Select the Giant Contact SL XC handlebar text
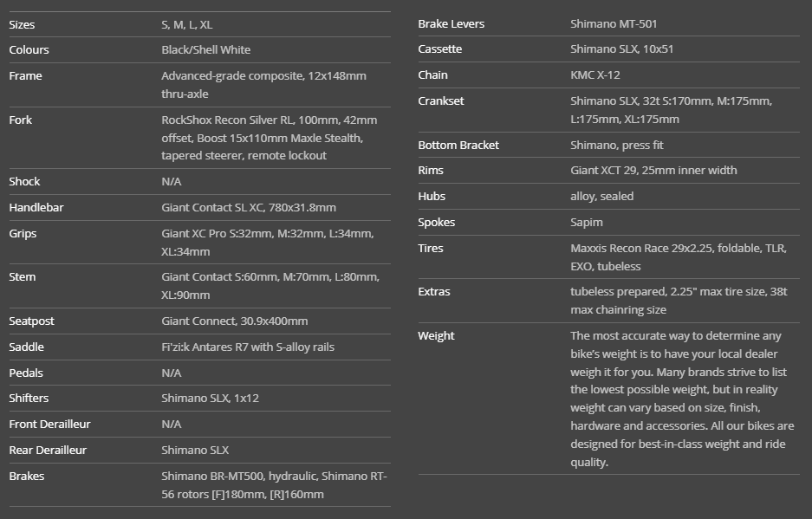This screenshot has height=519, width=812. 248,208
